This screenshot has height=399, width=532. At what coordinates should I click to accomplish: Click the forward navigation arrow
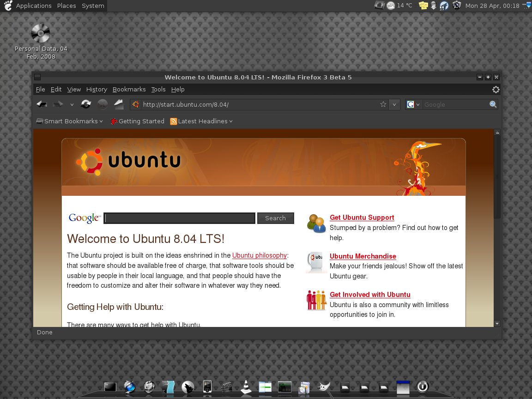[58, 104]
